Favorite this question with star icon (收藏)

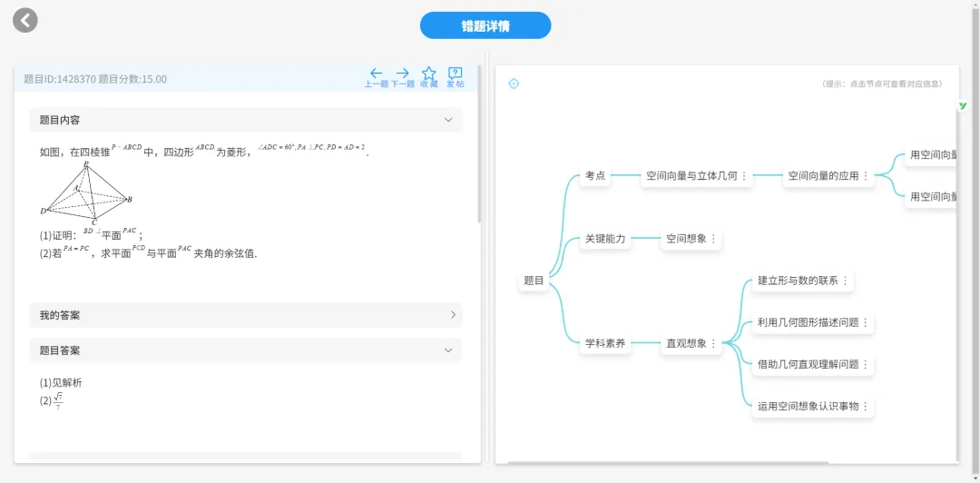click(x=428, y=77)
